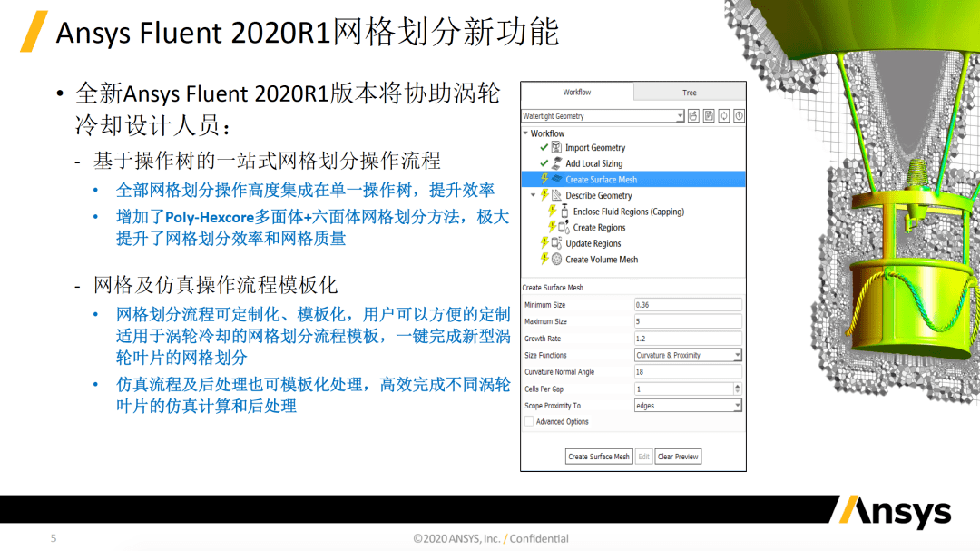Click the reset workflow refresh icon

[x=724, y=116]
